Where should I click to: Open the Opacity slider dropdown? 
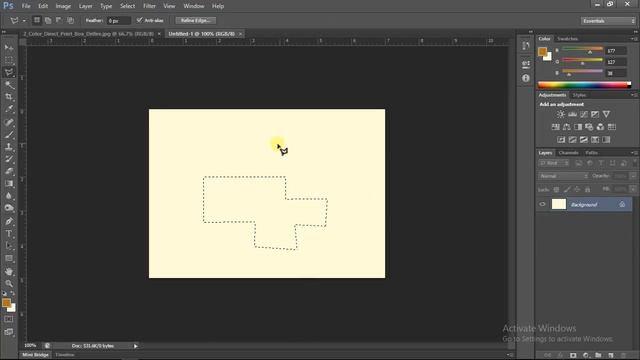[x=633, y=176]
